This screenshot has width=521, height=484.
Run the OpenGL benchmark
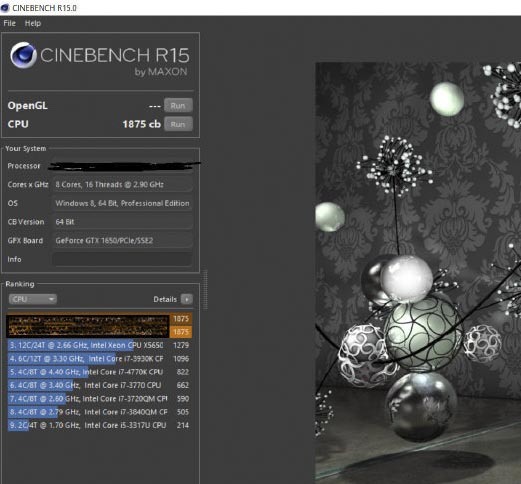178,106
